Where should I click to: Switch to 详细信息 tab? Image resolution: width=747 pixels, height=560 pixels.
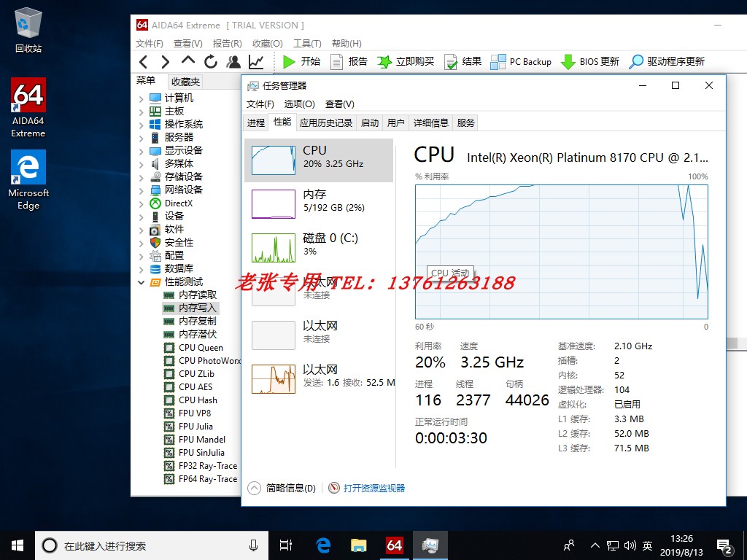430,122
